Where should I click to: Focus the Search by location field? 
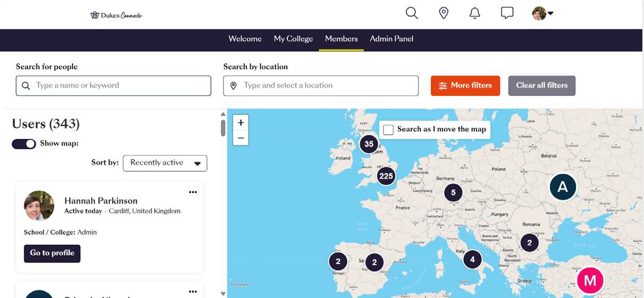coord(321,86)
